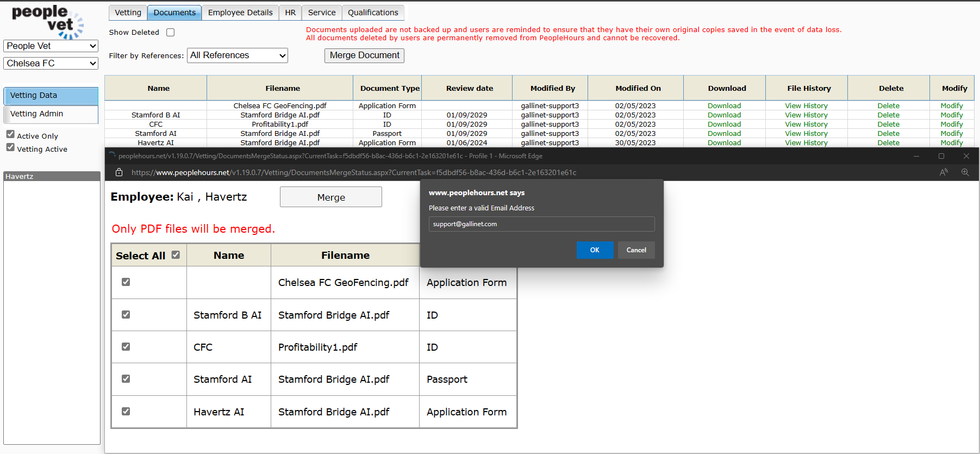The width and height of the screenshot is (980, 454).
Task: Maximize the Edge popup window
Action: [x=941, y=156]
